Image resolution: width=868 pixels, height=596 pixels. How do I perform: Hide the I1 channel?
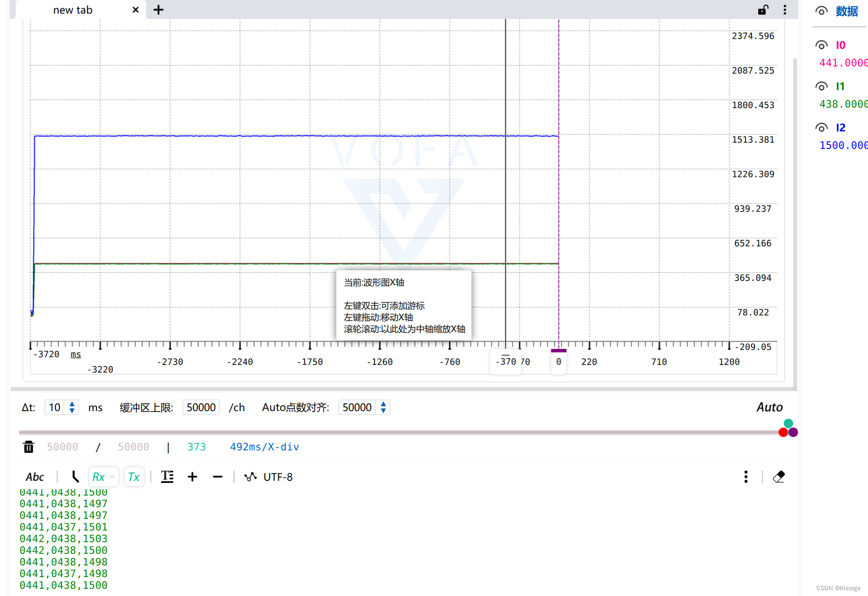pyautogui.click(x=821, y=86)
